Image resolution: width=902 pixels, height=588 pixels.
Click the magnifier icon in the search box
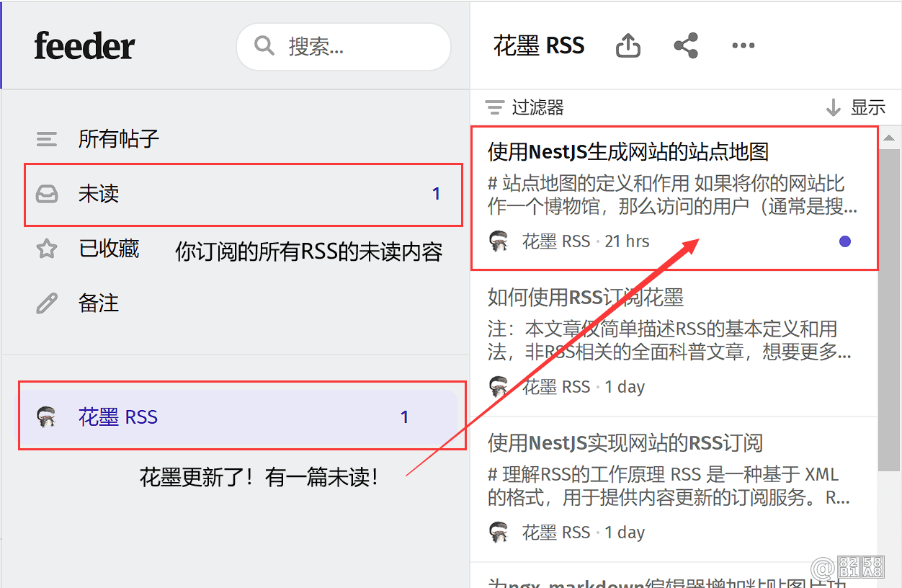264,47
